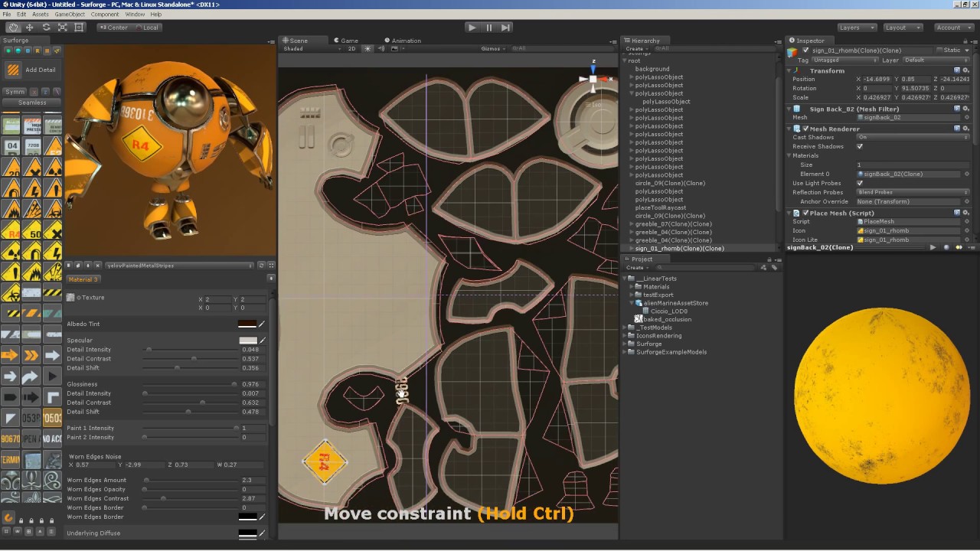
Task: Click the Play button
Action: coord(472,28)
